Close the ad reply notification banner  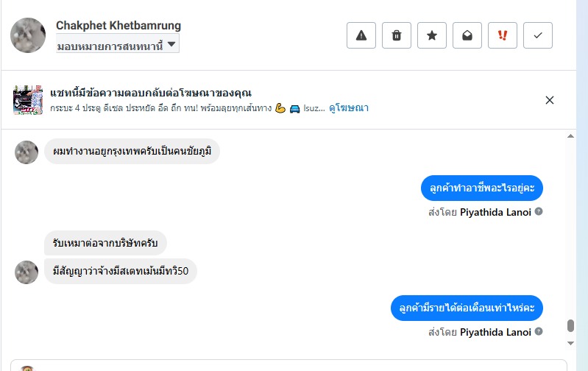549,100
